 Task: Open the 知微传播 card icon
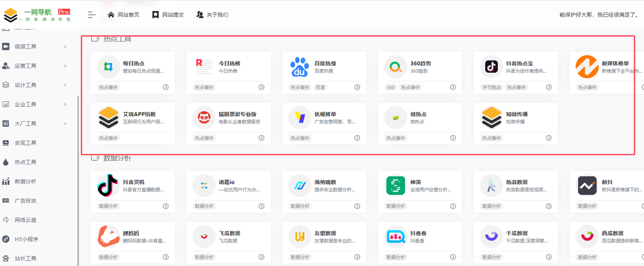491,118
